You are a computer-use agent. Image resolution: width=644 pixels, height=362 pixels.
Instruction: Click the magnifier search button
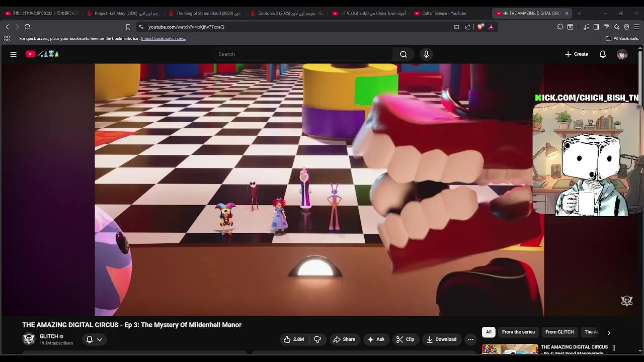(x=404, y=54)
